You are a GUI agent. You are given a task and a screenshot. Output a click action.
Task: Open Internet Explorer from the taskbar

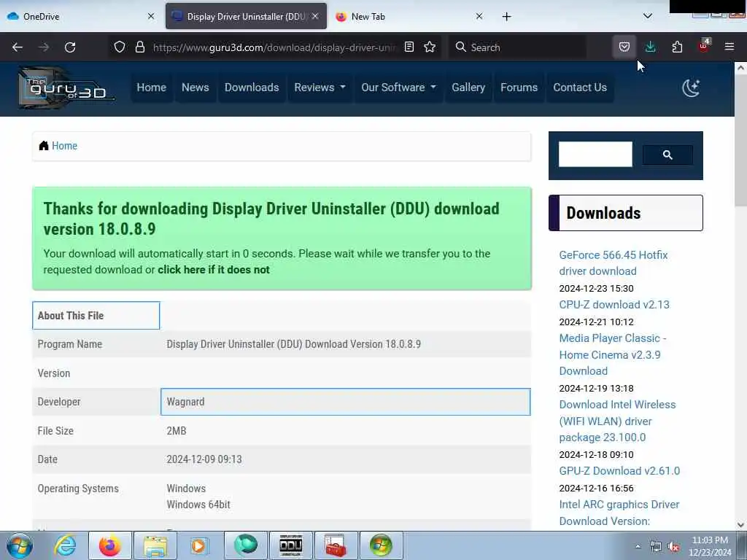[65, 545]
